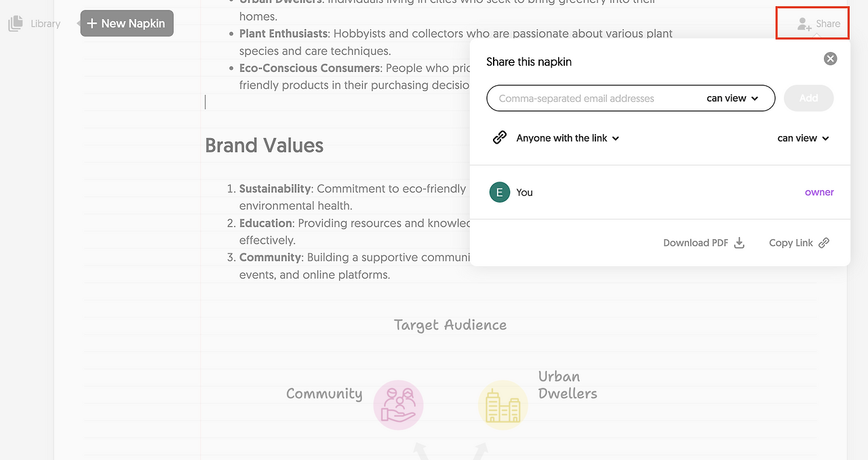This screenshot has width=868, height=460.
Task: Expand the Anyone with the link dropdown
Action: 568,138
